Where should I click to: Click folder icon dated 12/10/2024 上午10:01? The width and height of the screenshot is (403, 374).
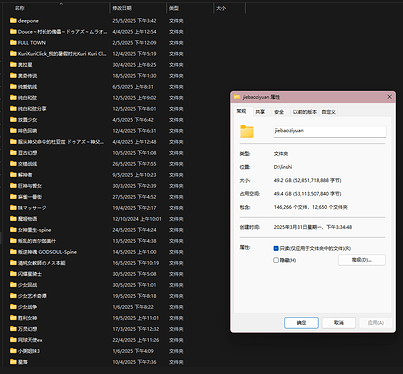[x=13, y=219]
